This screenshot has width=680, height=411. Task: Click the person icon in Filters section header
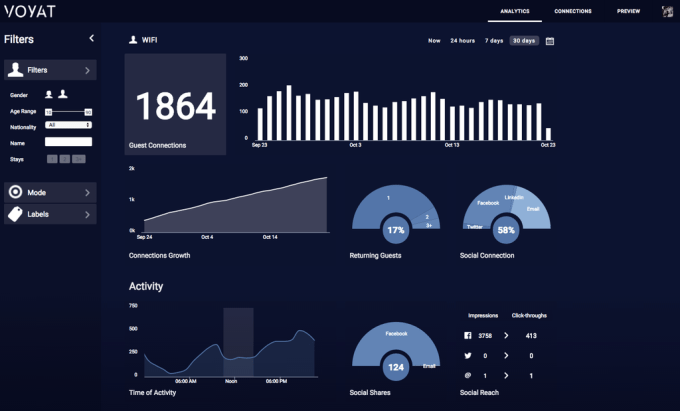pos(15,70)
